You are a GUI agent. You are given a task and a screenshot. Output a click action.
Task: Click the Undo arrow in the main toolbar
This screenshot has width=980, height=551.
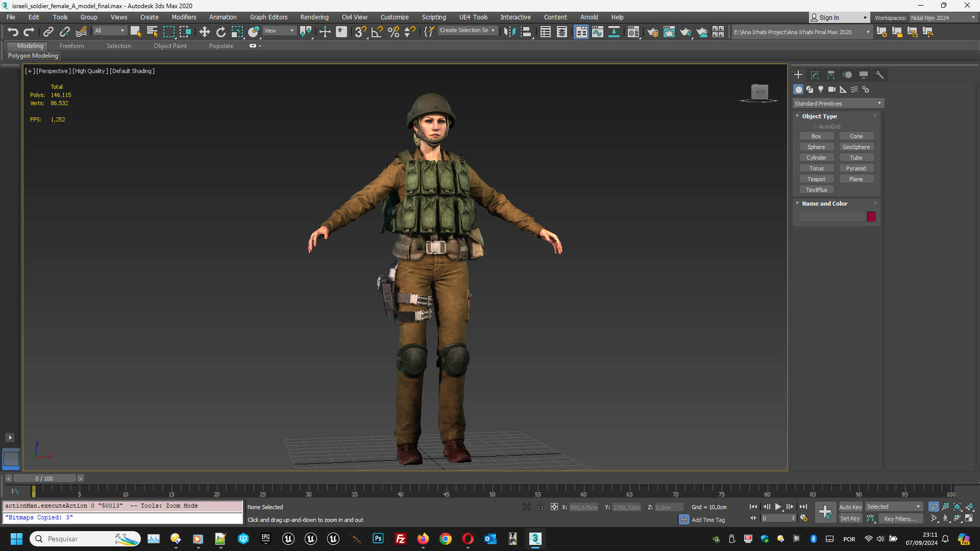[13, 32]
